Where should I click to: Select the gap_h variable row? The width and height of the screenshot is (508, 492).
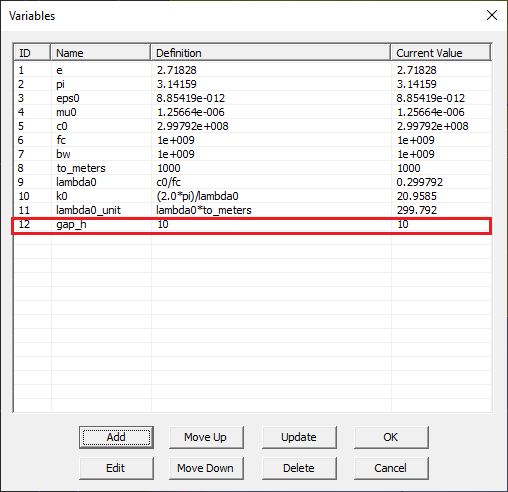tap(252, 224)
